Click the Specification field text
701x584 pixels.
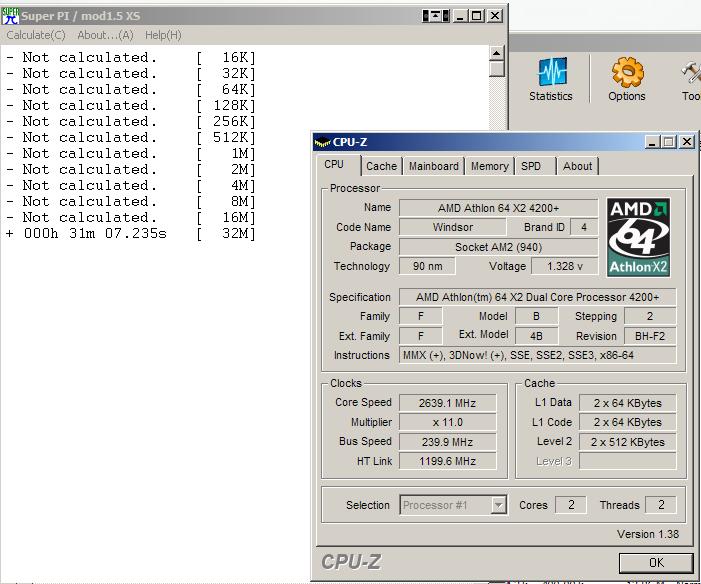[x=537, y=297]
